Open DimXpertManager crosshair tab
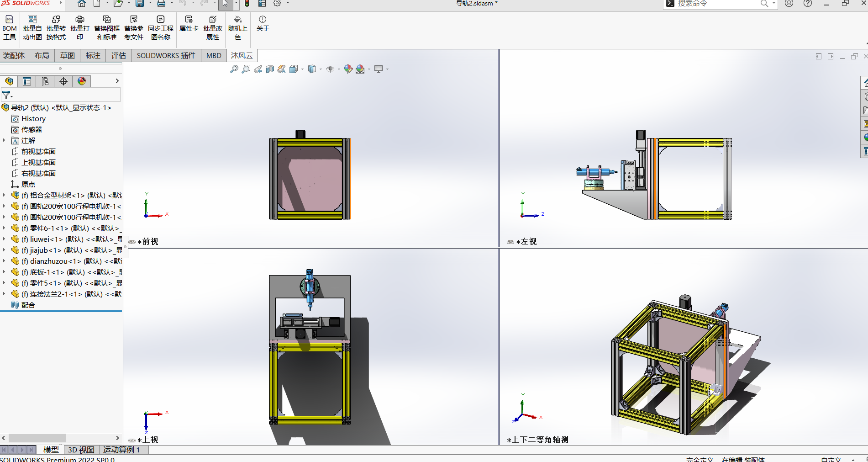The width and height of the screenshot is (868, 462). coord(63,81)
